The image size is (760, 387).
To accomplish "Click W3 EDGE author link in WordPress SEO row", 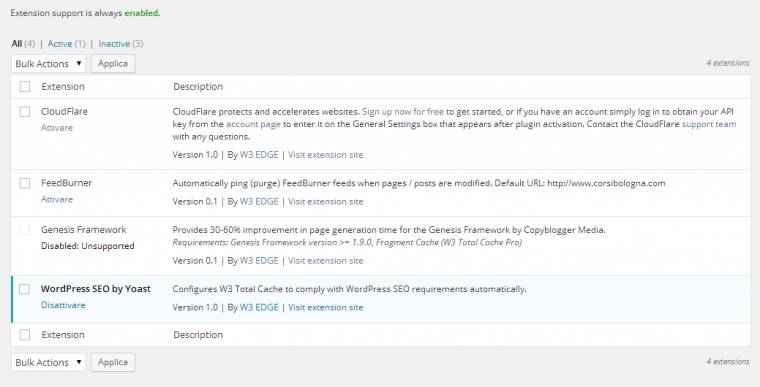I will coord(259,307).
